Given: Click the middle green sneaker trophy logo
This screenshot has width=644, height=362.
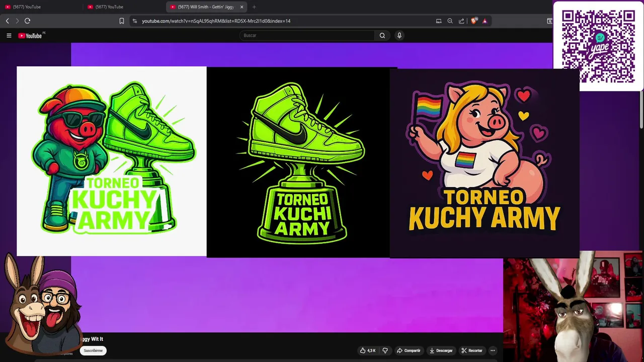Looking at the screenshot, I should [x=298, y=162].
